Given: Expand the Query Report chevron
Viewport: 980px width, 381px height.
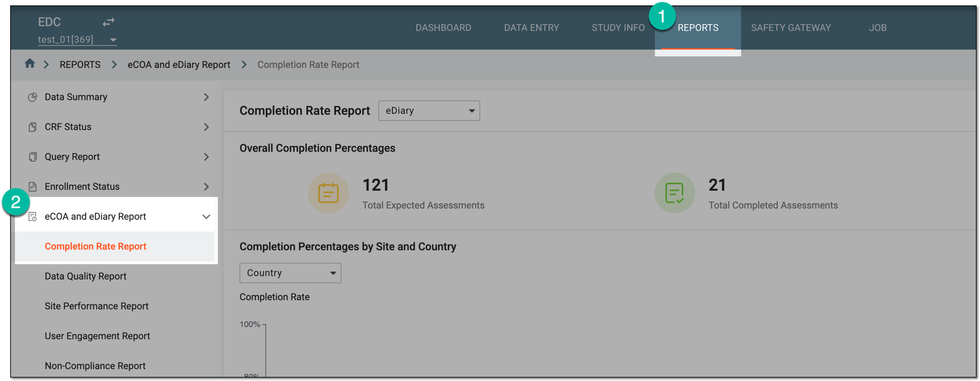Looking at the screenshot, I should click(x=206, y=157).
